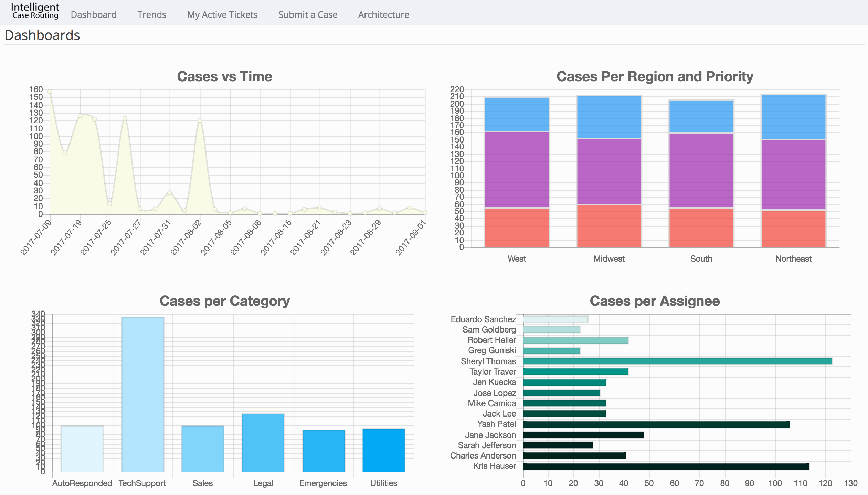This screenshot has width=868, height=495.
Task: Click the Sales category bar
Action: click(203, 449)
